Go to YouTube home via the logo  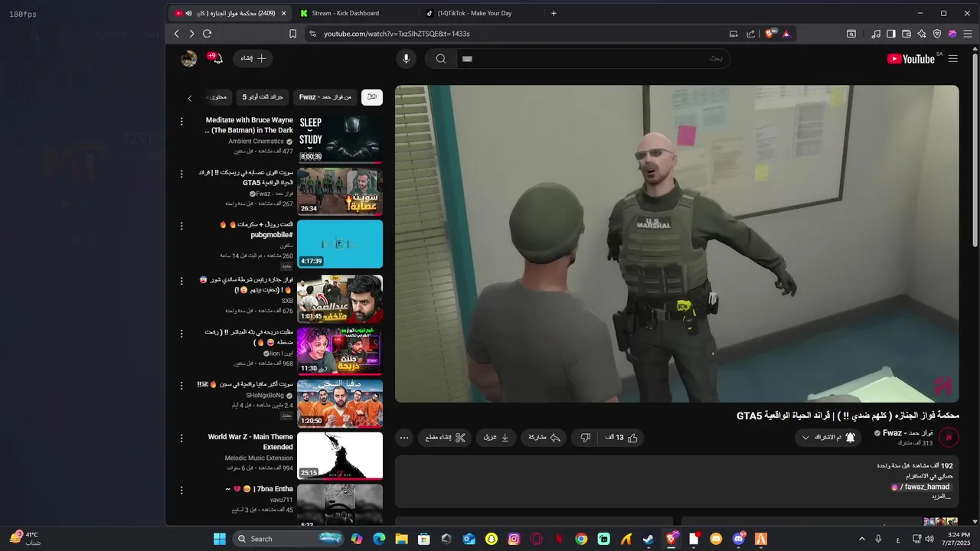(910, 59)
